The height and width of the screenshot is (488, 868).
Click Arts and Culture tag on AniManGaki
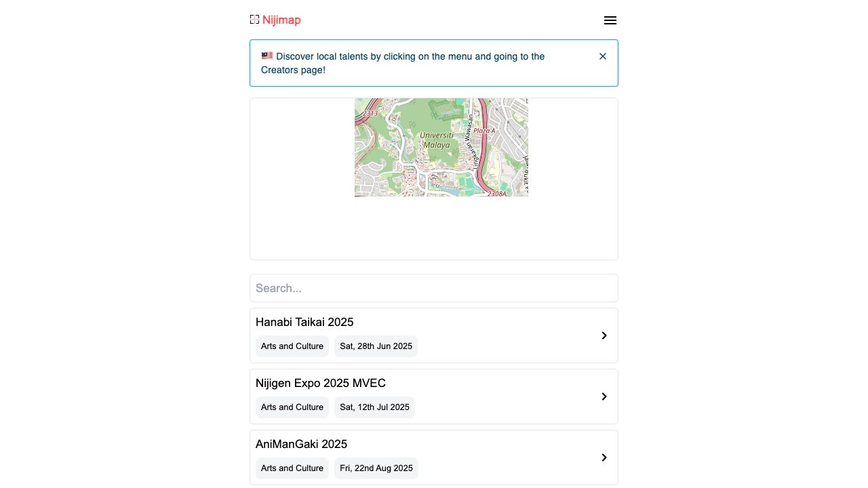tap(292, 468)
